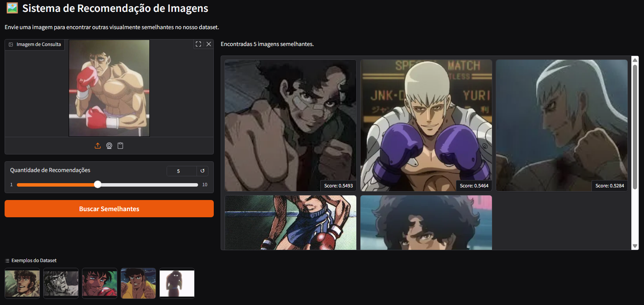This screenshot has height=305, width=644.
Task: Click the query boxer image preview
Action: tap(109, 88)
